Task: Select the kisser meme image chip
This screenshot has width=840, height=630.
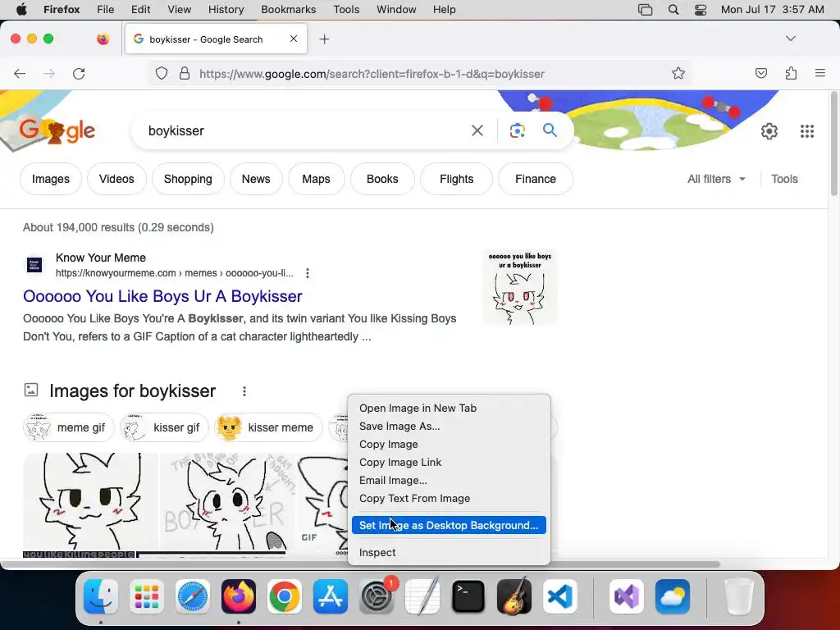Action: coord(268,427)
